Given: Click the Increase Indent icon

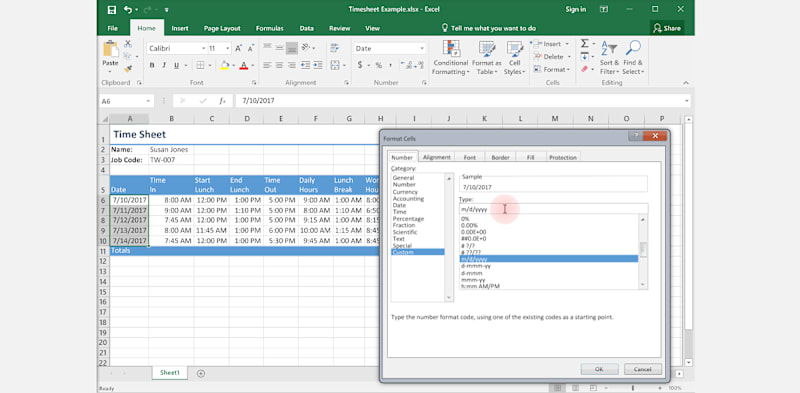Looking at the screenshot, I should point(318,65).
